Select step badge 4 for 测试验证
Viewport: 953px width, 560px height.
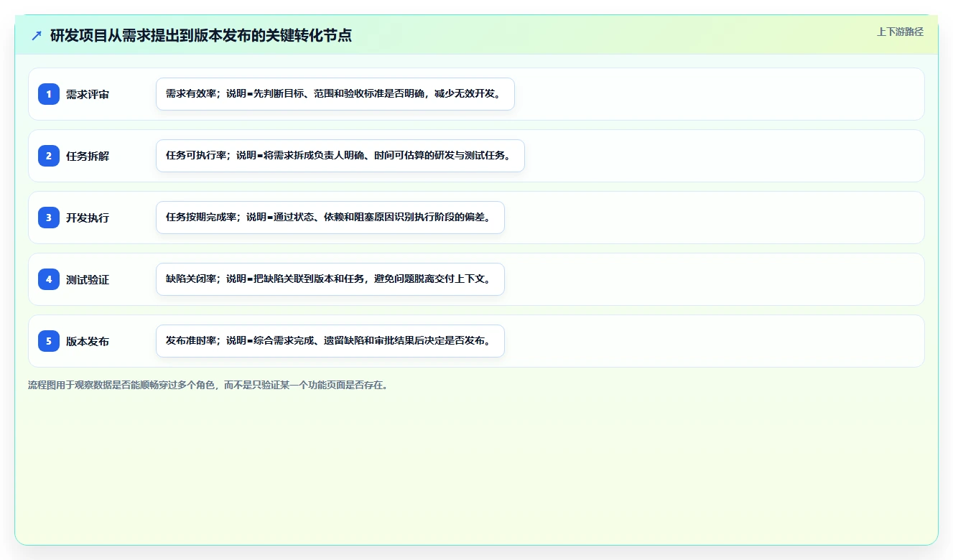tap(49, 279)
